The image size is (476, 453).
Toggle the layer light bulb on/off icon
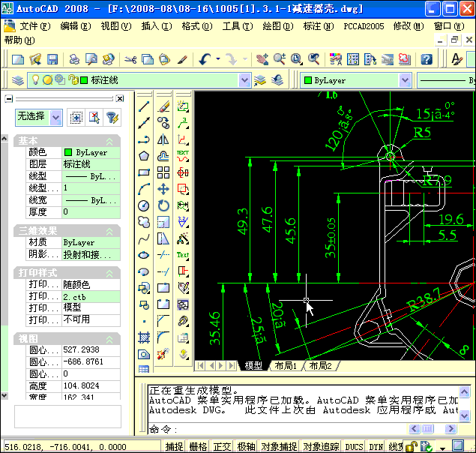click(35, 80)
